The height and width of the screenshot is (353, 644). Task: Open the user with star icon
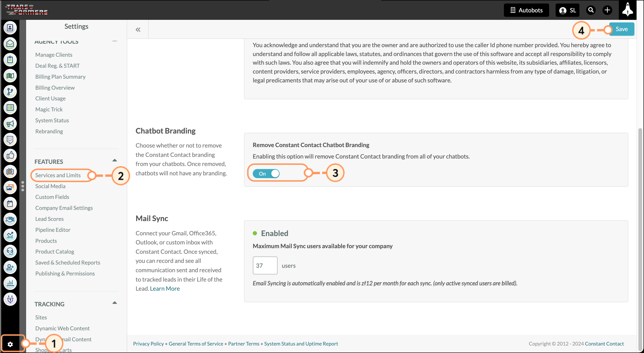tap(10, 267)
